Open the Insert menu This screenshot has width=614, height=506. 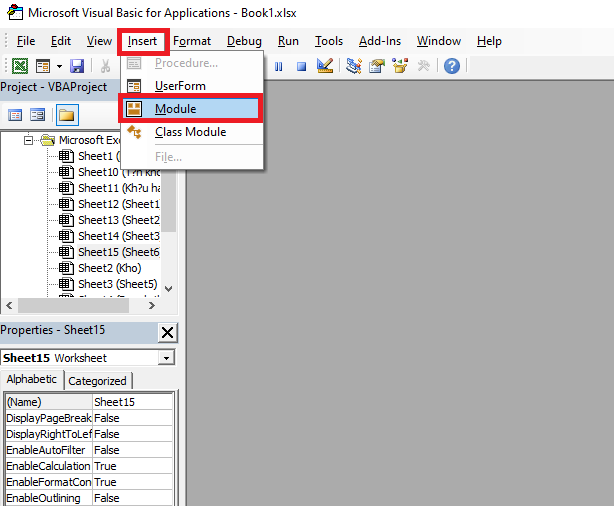[x=142, y=41]
